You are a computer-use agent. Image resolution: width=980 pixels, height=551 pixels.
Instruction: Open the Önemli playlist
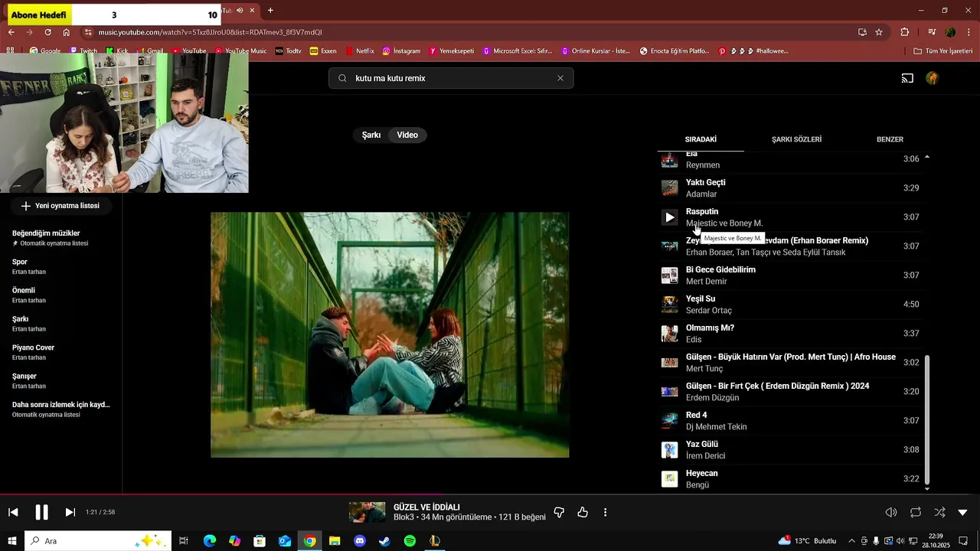[60, 295]
